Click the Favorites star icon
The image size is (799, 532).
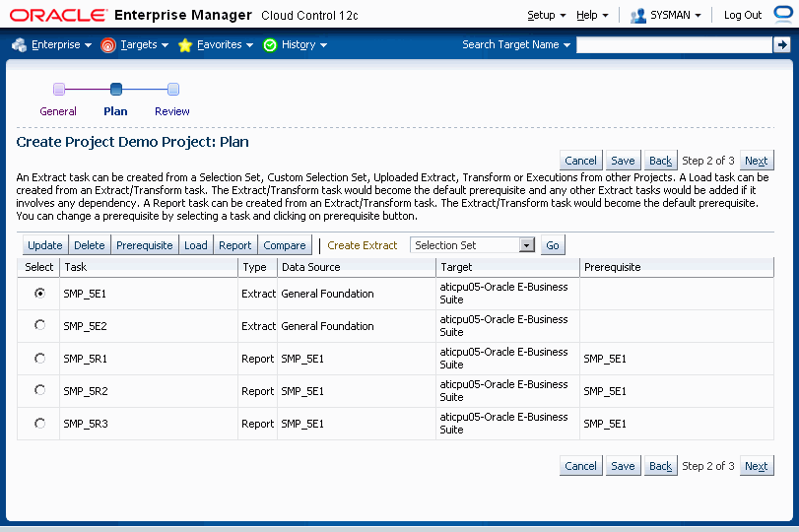click(185, 45)
